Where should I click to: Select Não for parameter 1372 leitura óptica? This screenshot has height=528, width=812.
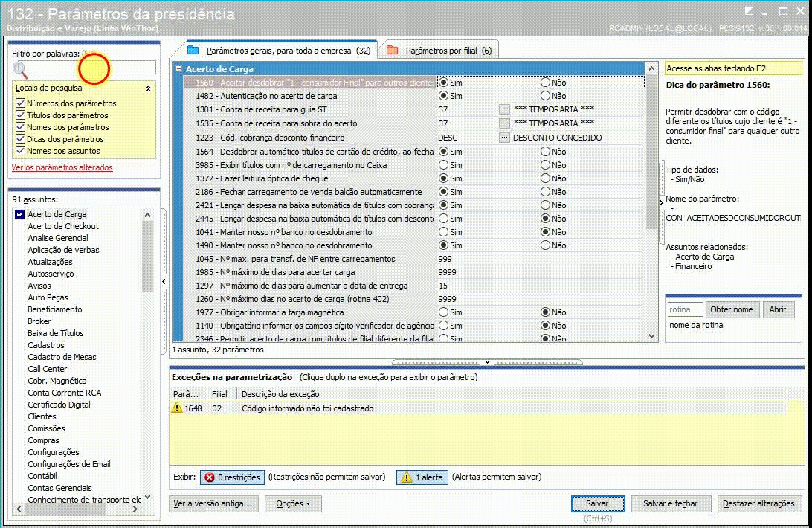click(x=545, y=178)
